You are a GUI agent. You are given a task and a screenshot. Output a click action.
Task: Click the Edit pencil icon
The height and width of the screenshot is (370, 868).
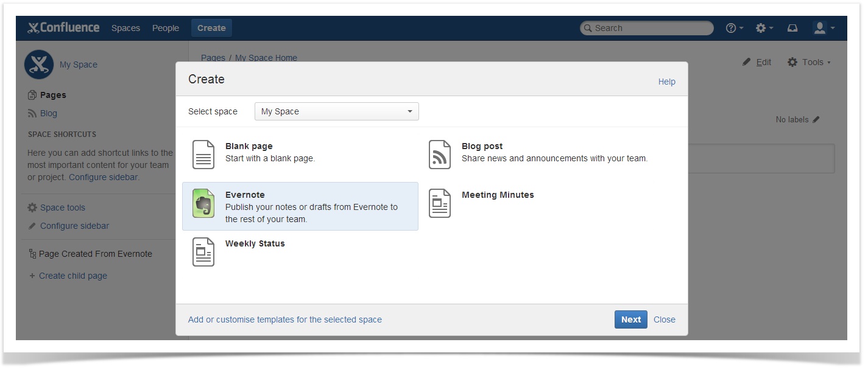746,61
